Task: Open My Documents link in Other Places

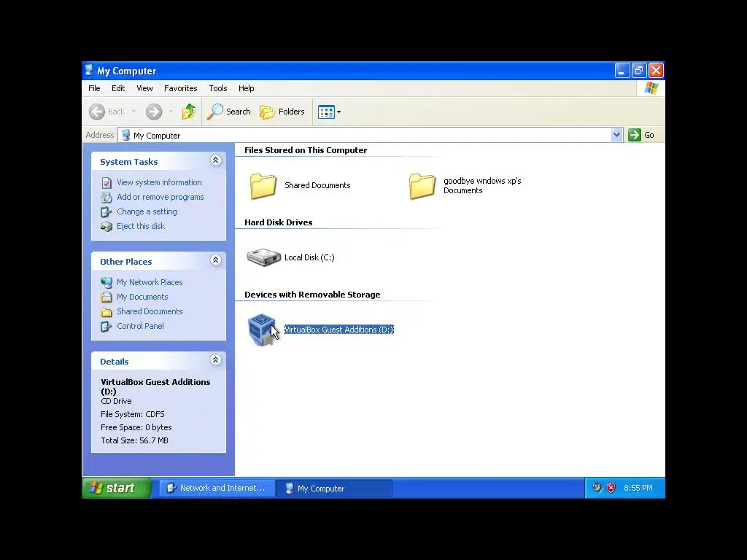Action: [142, 297]
